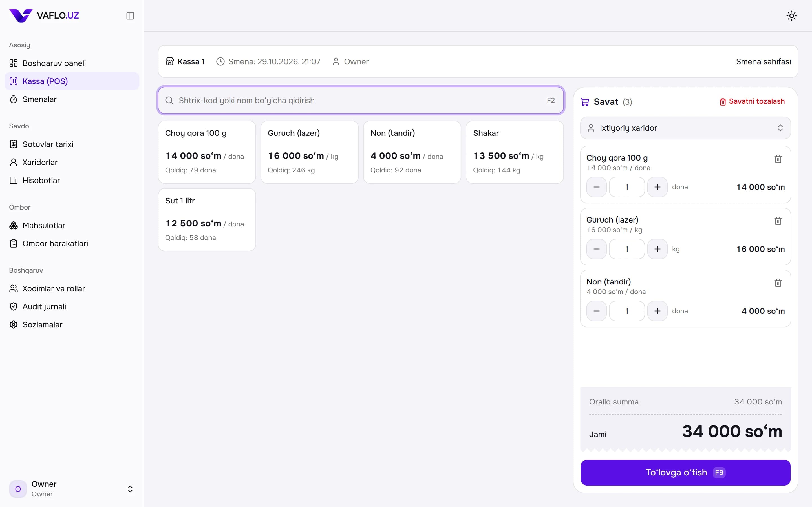
Task: Open the Smena sahifasi link
Action: pos(763,62)
